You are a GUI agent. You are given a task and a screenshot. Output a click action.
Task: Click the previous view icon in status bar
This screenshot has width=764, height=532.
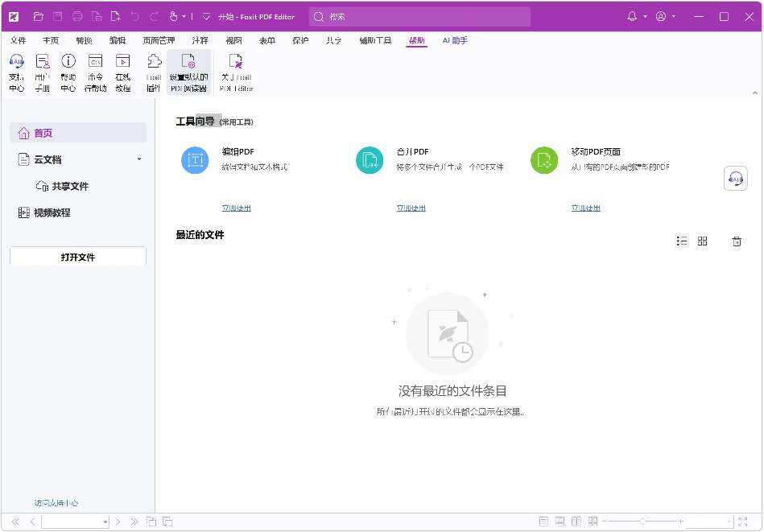pyautogui.click(x=151, y=522)
